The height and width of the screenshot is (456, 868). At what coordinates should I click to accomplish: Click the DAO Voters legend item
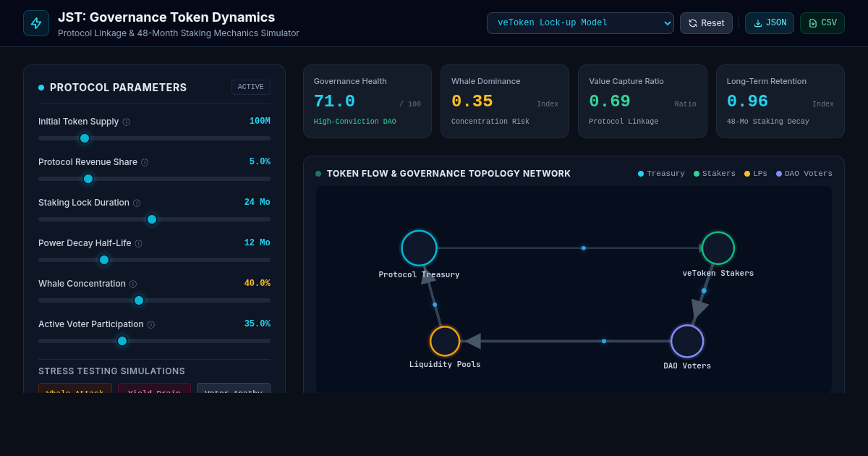[804, 174]
